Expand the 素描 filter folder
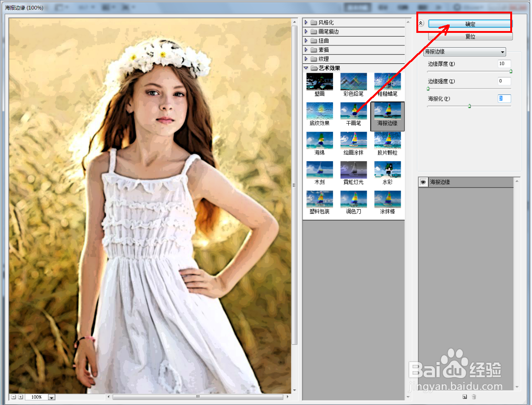Image resolution: width=532 pixels, height=405 pixels. click(x=306, y=50)
